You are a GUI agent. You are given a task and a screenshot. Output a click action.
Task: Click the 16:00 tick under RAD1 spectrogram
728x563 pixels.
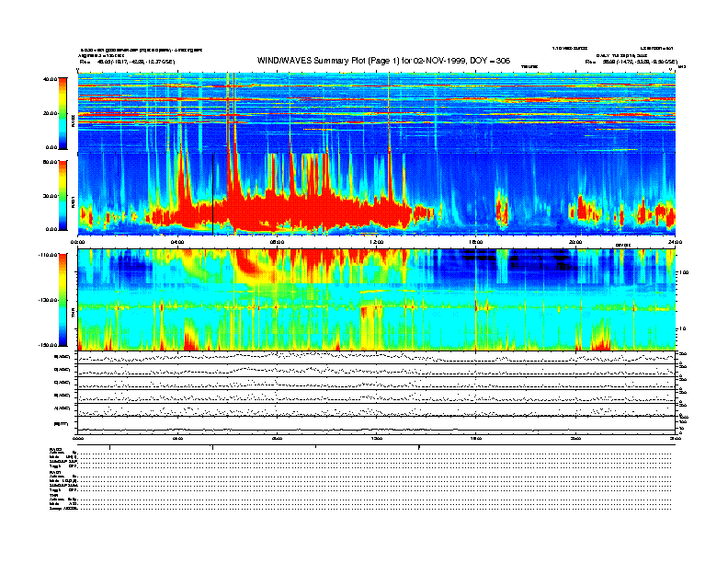click(x=476, y=242)
